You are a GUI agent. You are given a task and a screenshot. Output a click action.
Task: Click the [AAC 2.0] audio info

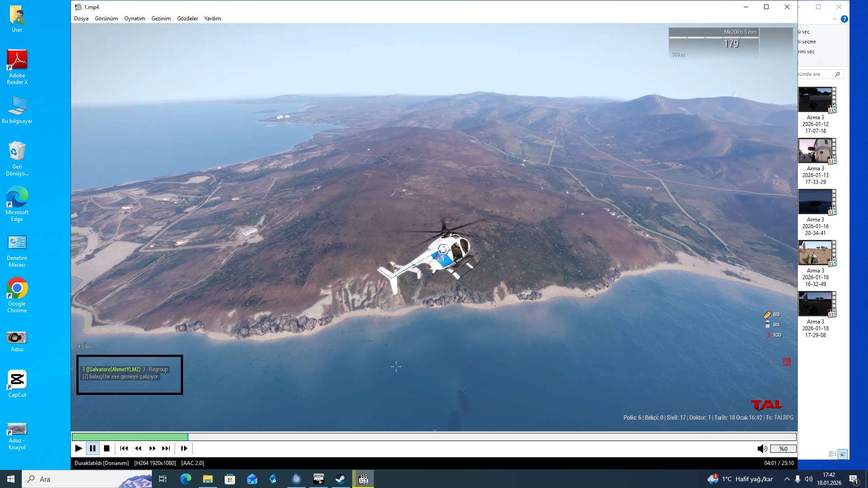pyautogui.click(x=193, y=463)
